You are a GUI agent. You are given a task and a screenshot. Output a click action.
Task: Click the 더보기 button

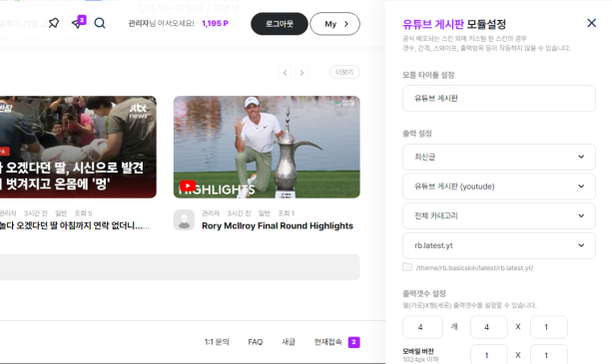(344, 72)
